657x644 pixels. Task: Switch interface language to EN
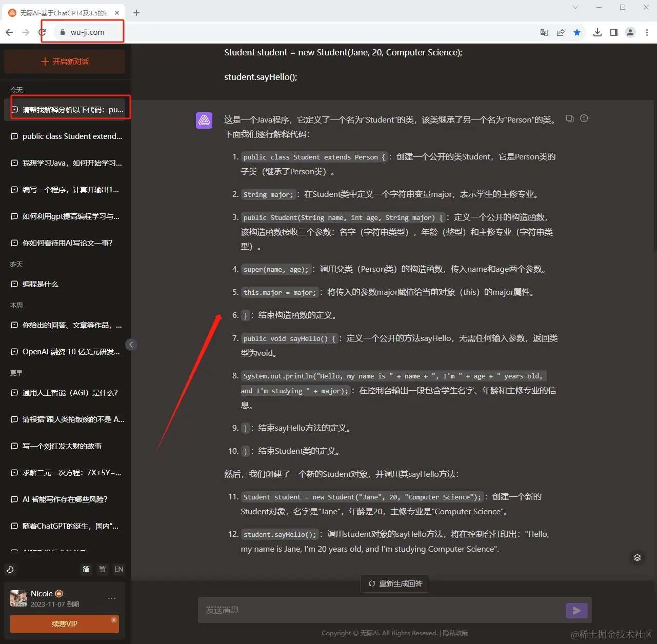tap(118, 569)
